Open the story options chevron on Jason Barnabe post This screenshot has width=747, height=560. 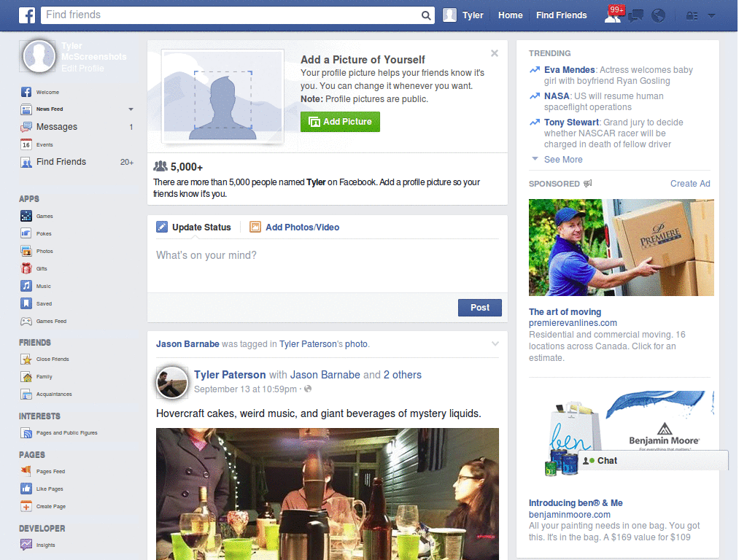click(495, 344)
